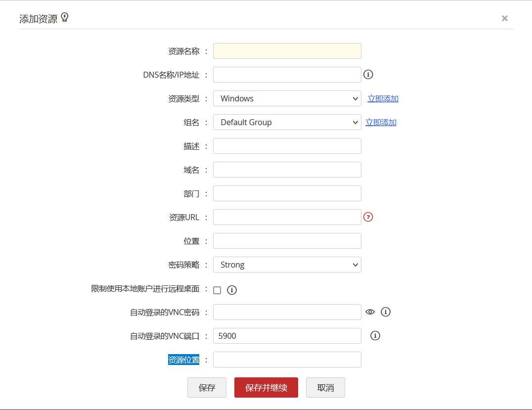Close the 添加资源 dialog with X

point(504,18)
